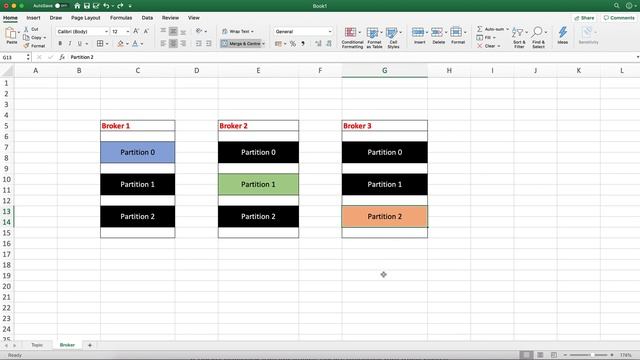Open the View ribbon tab
This screenshot has width=640, height=360.
click(193, 18)
